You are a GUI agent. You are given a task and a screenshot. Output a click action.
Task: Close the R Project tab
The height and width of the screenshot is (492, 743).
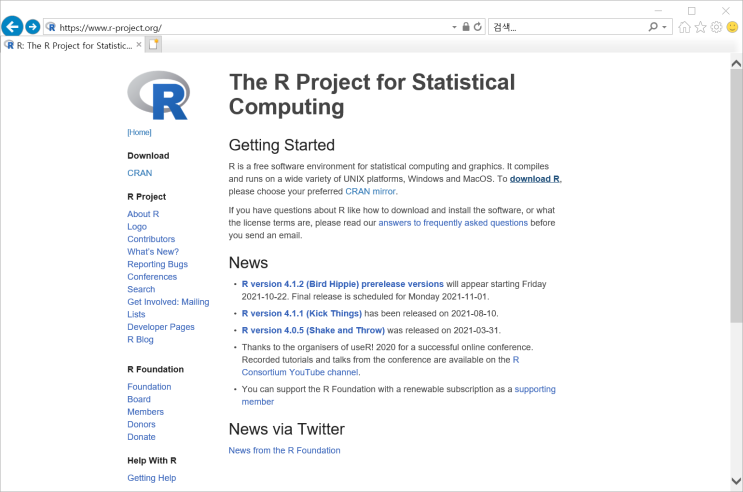(x=139, y=45)
